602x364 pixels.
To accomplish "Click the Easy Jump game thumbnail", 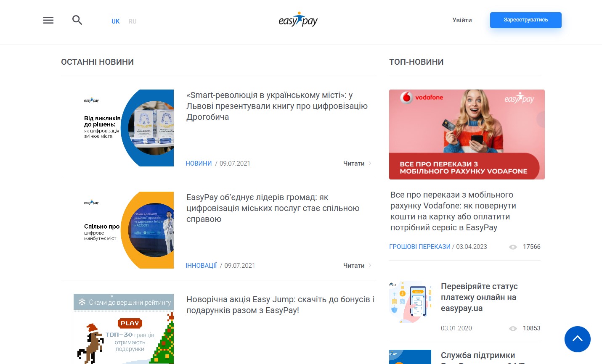I will 124,329.
